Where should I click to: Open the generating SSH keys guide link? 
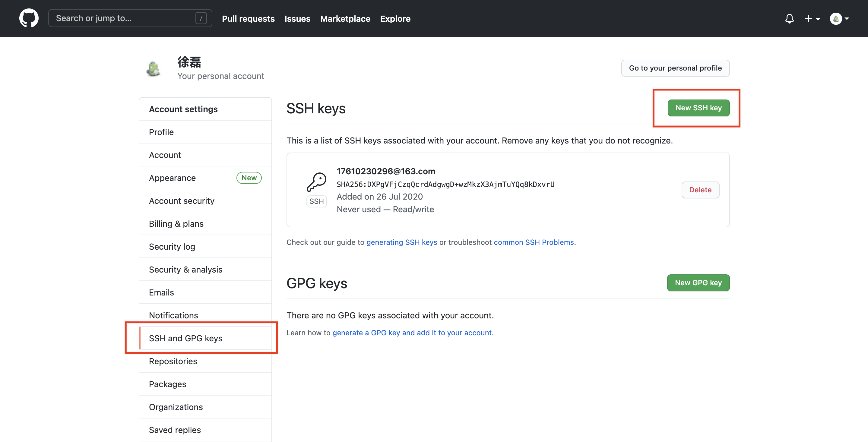point(401,242)
